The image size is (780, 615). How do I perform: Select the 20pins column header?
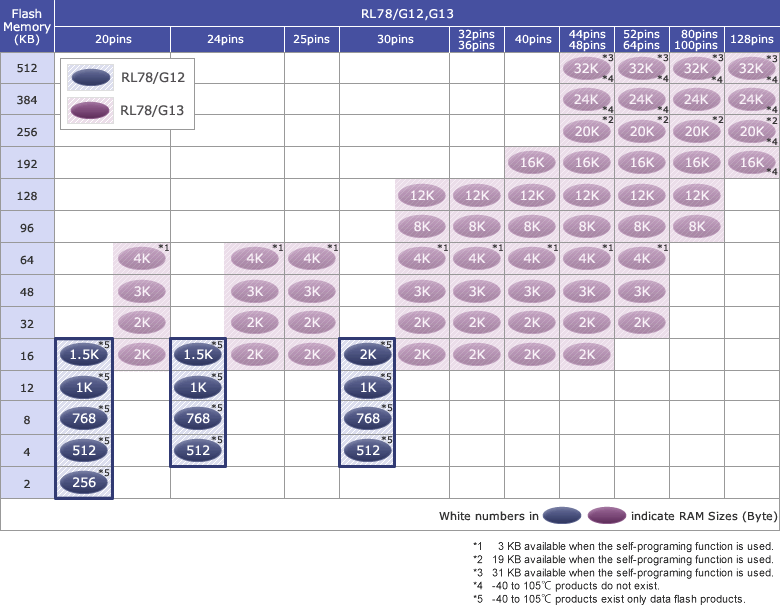113,39
